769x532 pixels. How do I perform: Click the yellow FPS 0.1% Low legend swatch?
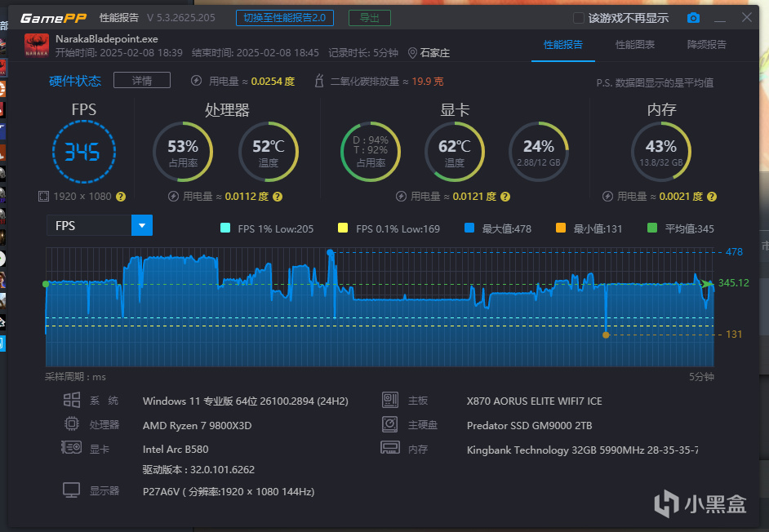click(343, 228)
